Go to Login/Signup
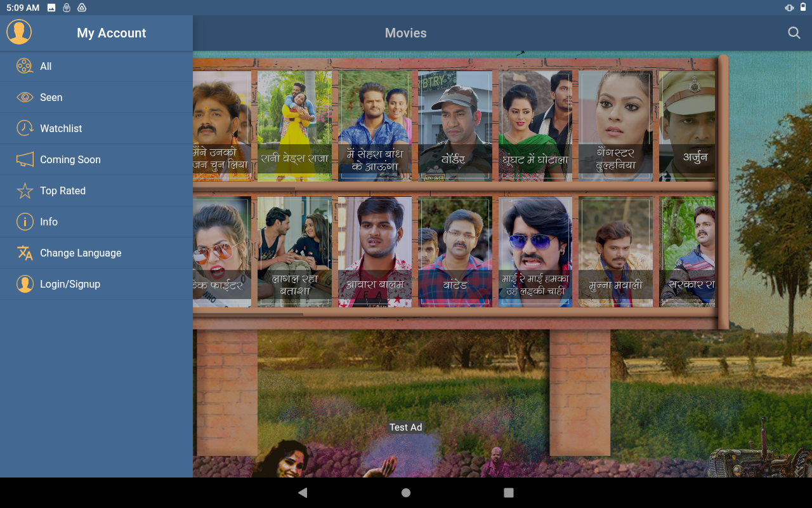The image size is (812, 508). [x=96, y=284]
